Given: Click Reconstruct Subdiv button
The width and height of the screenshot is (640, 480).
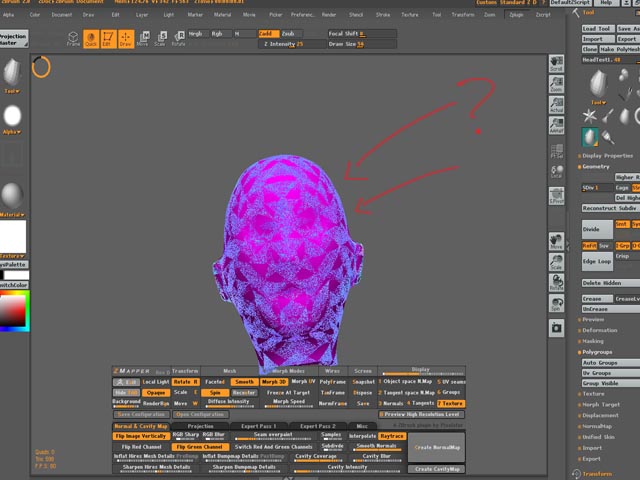Looking at the screenshot, I should (611, 208).
